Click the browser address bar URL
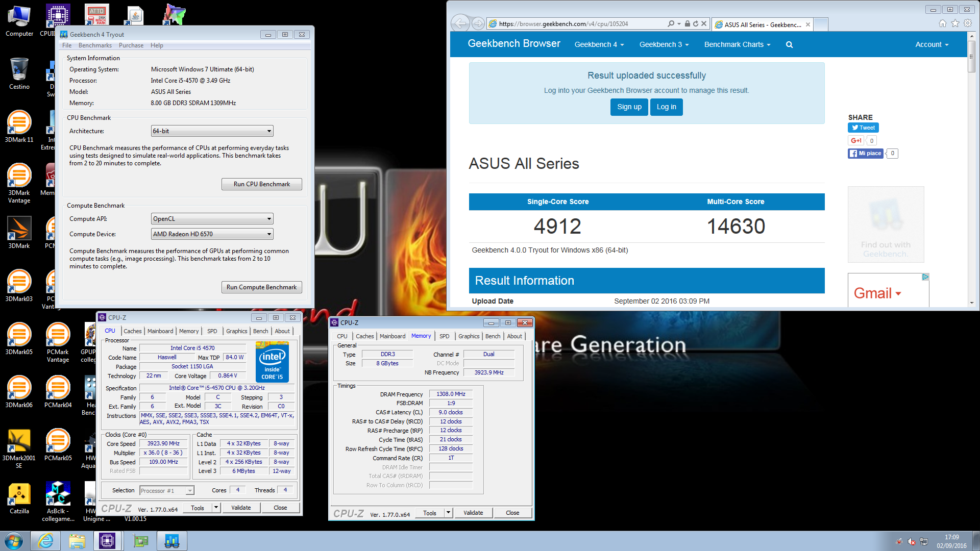980x551 pixels. pos(563,23)
